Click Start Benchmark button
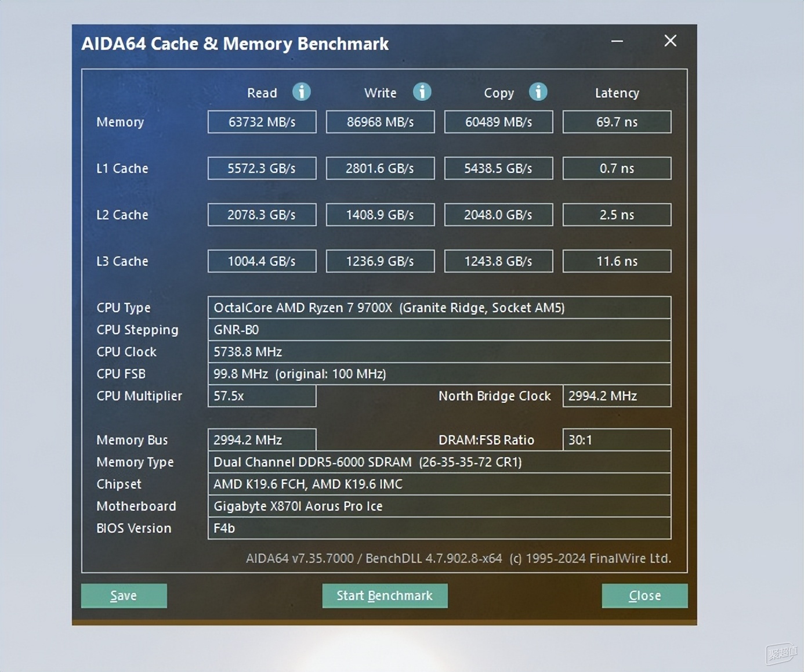The height and width of the screenshot is (672, 804). 385,596
